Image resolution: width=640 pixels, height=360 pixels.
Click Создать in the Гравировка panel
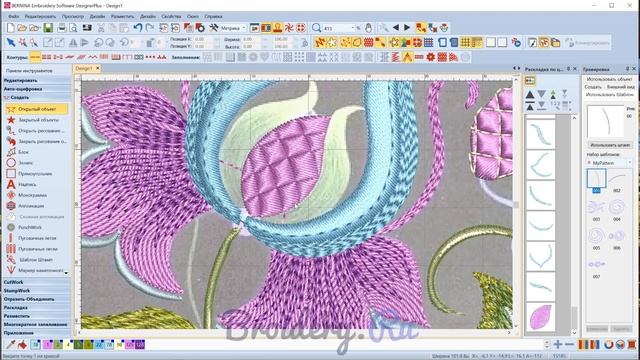point(593,87)
